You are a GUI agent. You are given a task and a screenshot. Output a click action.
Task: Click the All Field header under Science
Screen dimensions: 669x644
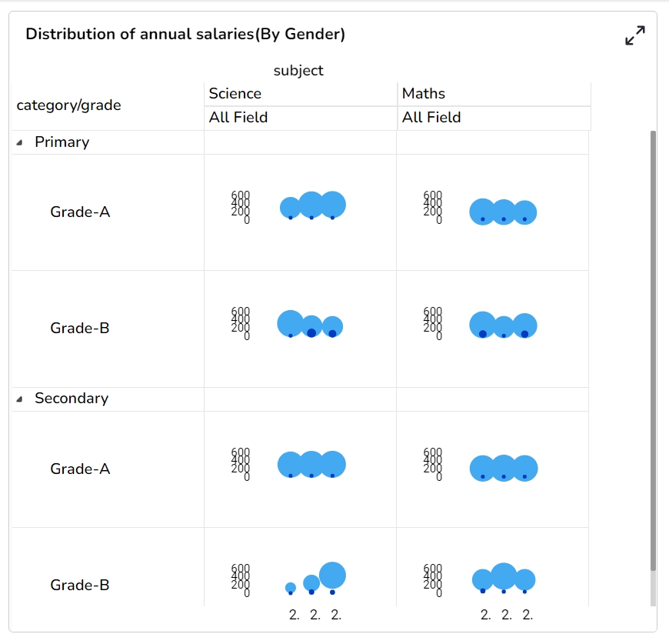click(x=238, y=118)
